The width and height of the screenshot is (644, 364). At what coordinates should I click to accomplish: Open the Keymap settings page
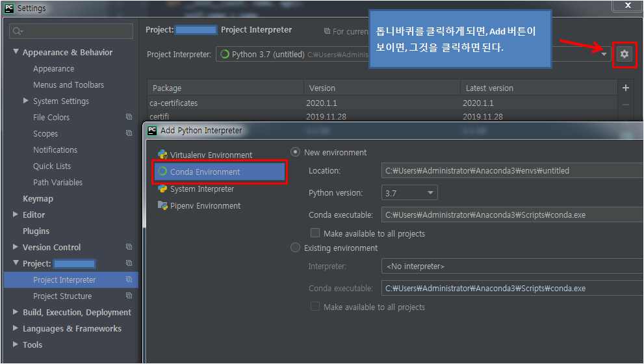(x=38, y=198)
